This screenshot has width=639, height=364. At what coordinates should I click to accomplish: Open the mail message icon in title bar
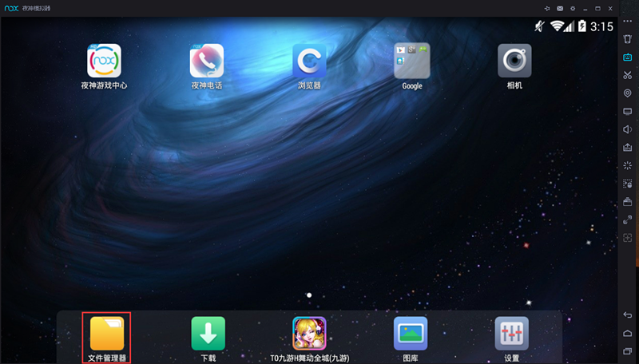point(560,9)
